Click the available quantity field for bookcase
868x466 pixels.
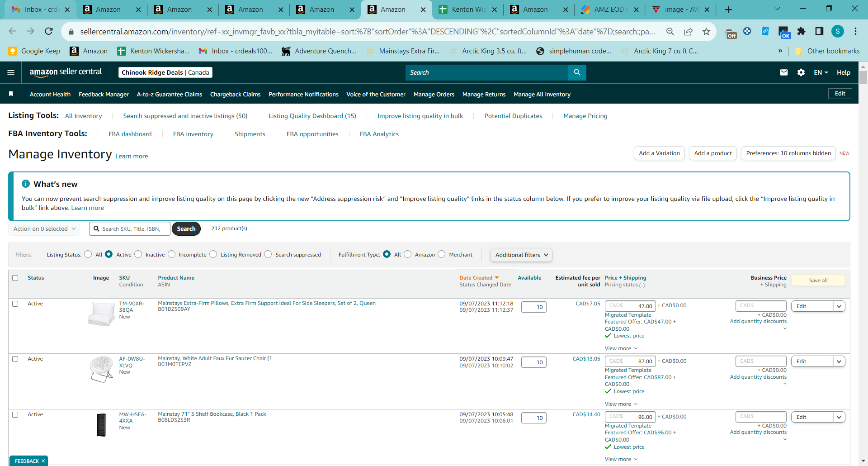(534, 418)
